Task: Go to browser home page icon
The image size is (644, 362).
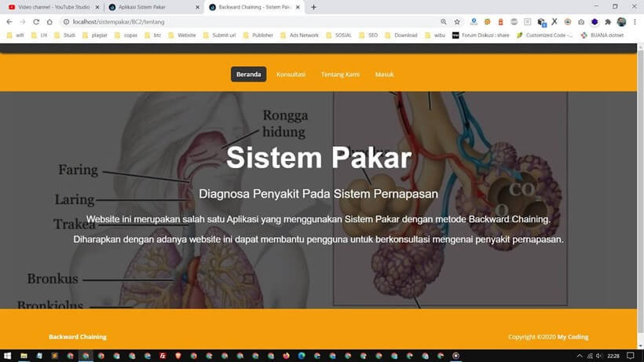Action: [x=49, y=22]
